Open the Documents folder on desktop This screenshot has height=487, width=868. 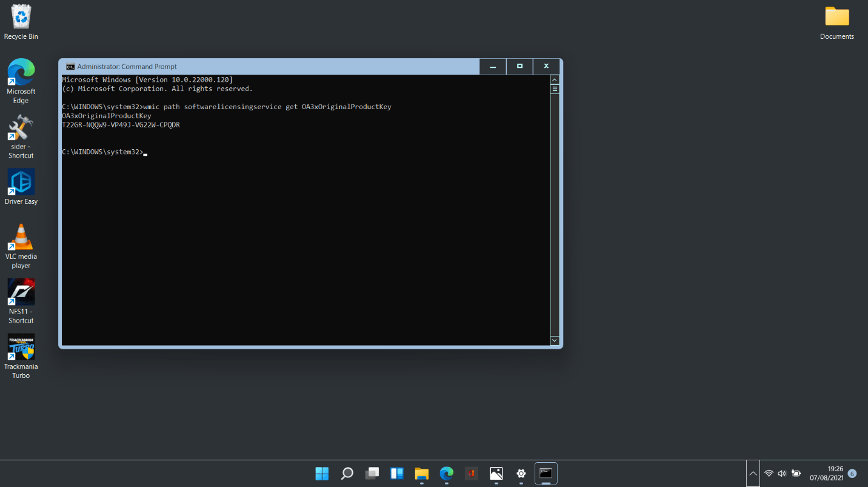tap(836, 18)
